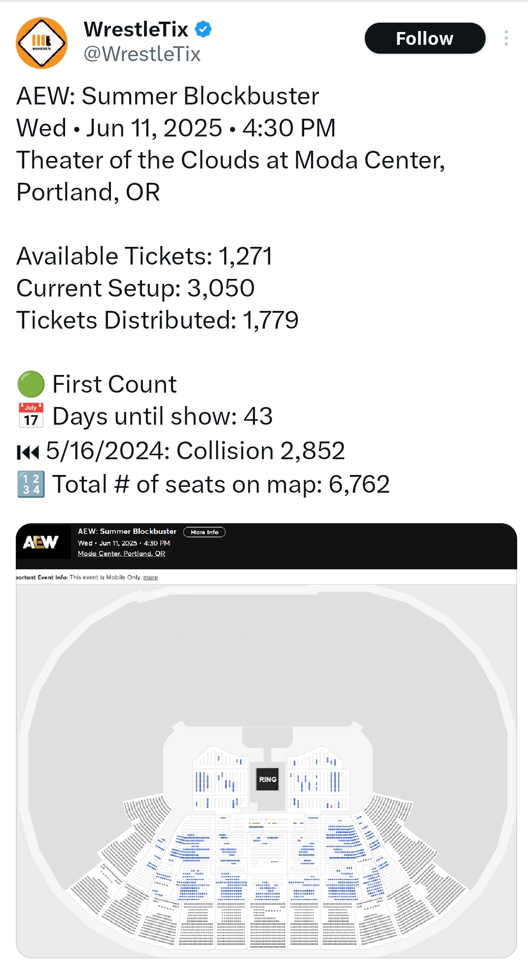The height and width of the screenshot is (980, 528).
Task: Tap the "Tickets Distributed: 1,779" line
Action: pyautogui.click(x=157, y=320)
